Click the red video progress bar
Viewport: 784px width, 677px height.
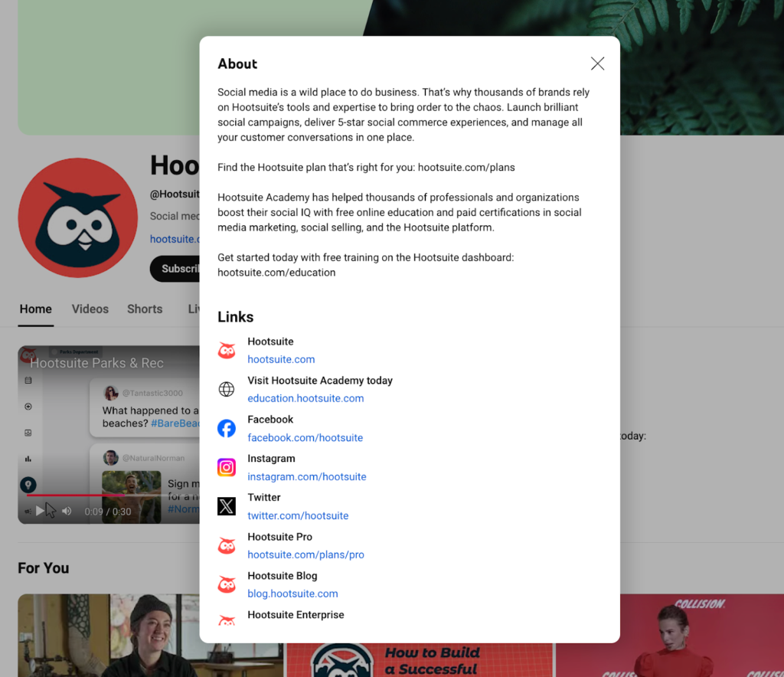(76, 495)
